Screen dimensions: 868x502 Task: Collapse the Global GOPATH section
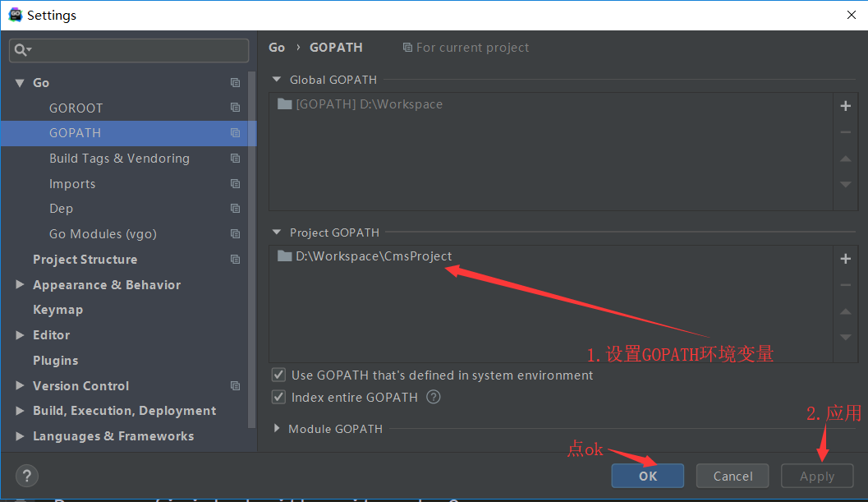click(277, 80)
